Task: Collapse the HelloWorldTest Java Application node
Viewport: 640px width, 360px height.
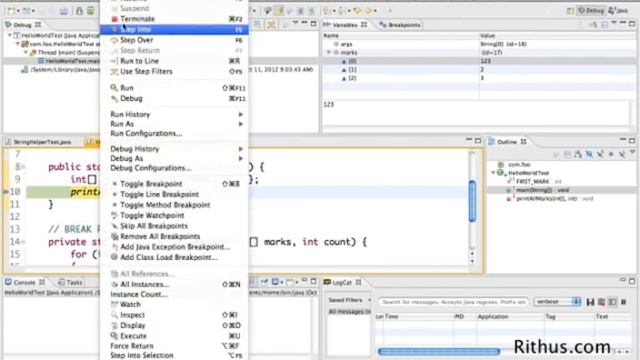Action: (x=10, y=36)
